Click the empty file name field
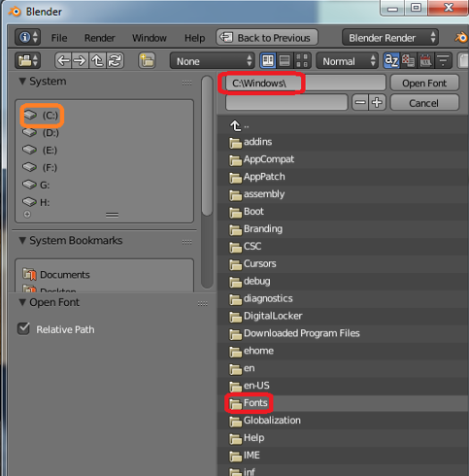This screenshot has width=469, height=476. 286,103
